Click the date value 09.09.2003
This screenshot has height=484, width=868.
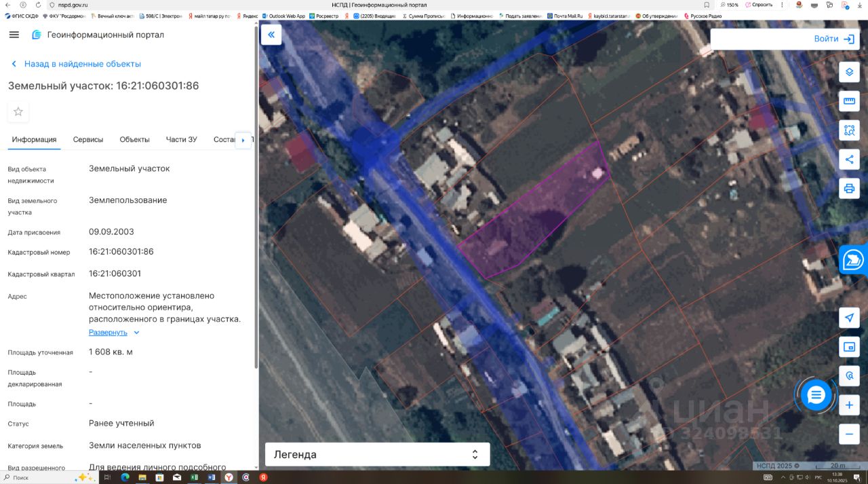click(111, 231)
